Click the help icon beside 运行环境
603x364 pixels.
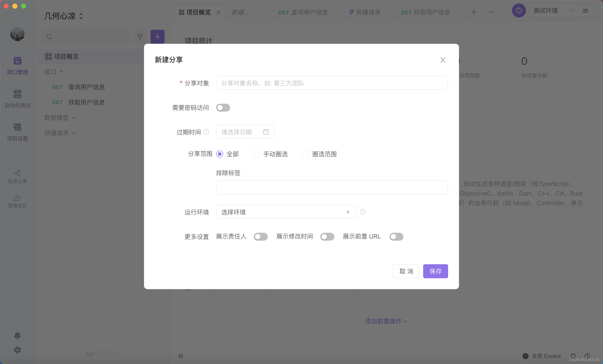(363, 212)
